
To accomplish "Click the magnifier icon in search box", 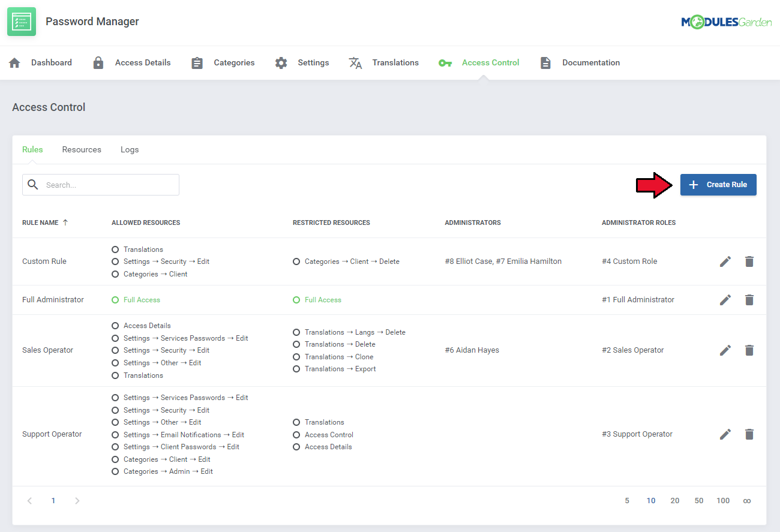I will tap(33, 185).
